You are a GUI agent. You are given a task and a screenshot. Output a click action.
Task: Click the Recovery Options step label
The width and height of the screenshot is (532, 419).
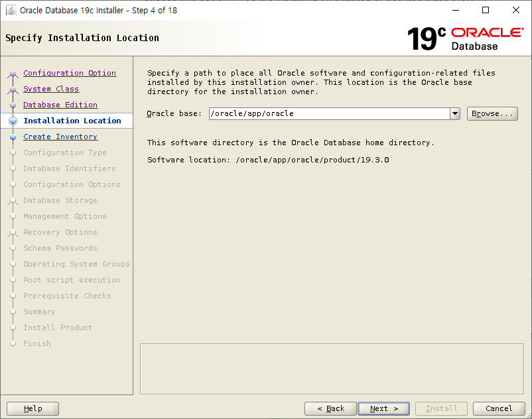(60, 232)
